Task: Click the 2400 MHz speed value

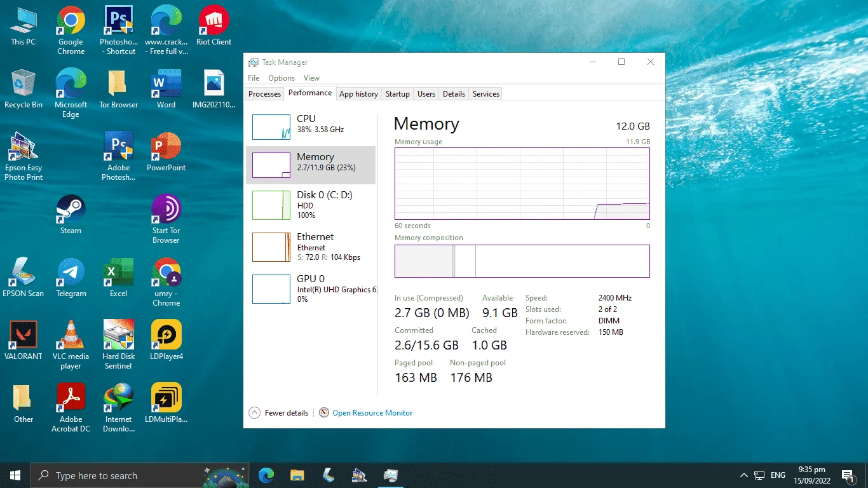Action: tap(615, 298)
